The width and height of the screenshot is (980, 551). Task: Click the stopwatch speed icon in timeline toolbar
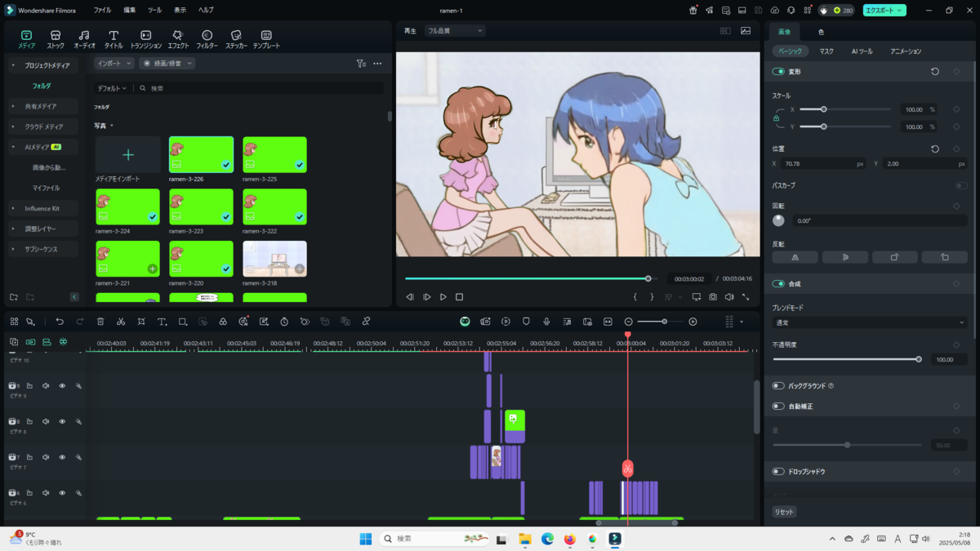pyautogui.click(x=284, y=322)
